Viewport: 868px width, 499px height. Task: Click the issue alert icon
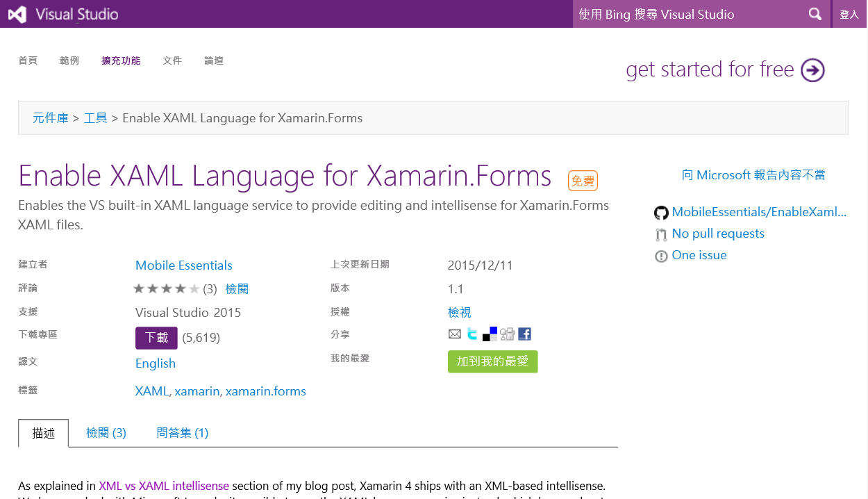[661, 256]
